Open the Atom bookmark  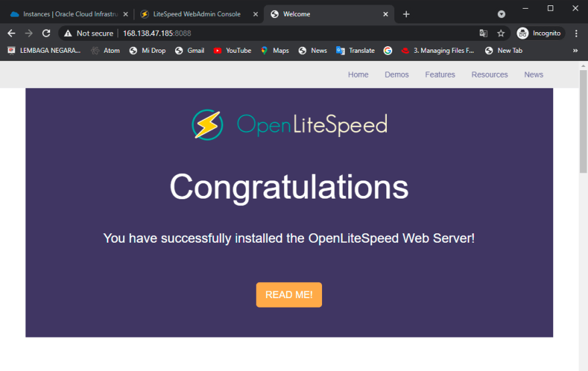(x=106, y=51)
